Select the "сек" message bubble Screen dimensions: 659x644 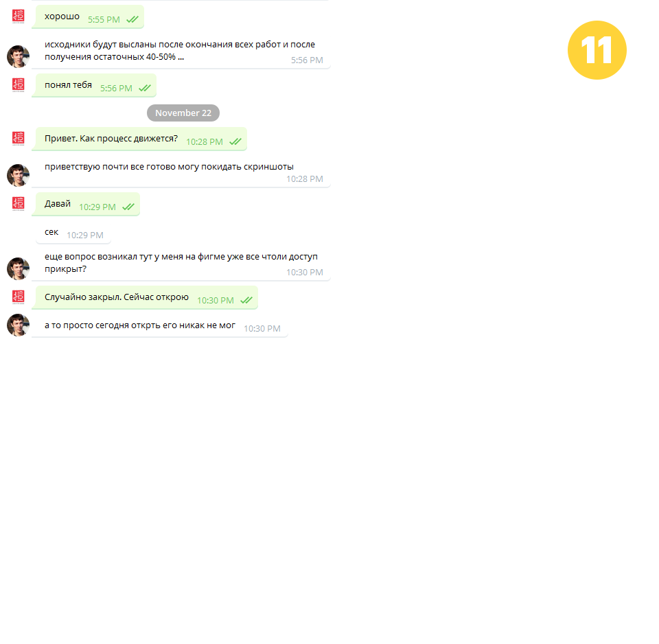click(x=73, y=233)
